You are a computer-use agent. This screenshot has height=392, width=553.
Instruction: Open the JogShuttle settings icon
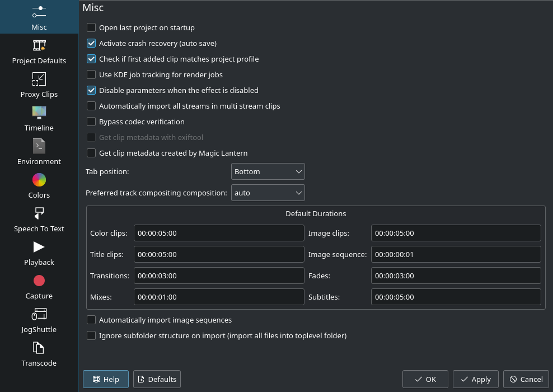pos(39,314)
